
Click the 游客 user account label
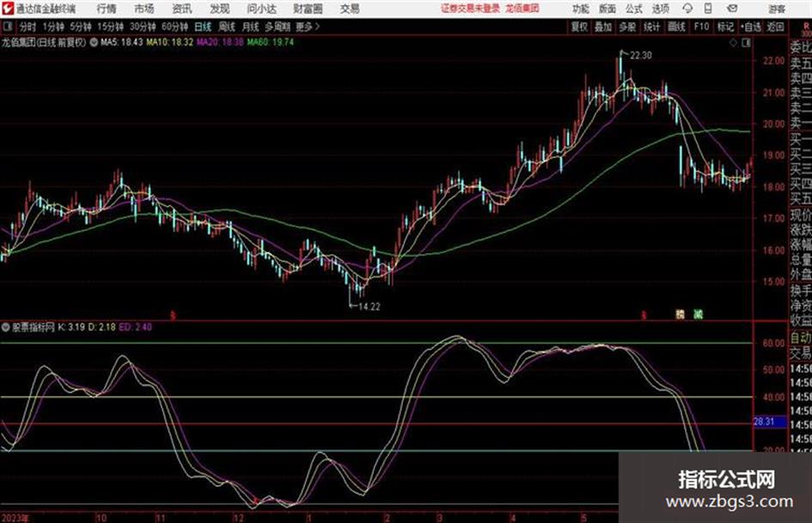tap(777, 9)
